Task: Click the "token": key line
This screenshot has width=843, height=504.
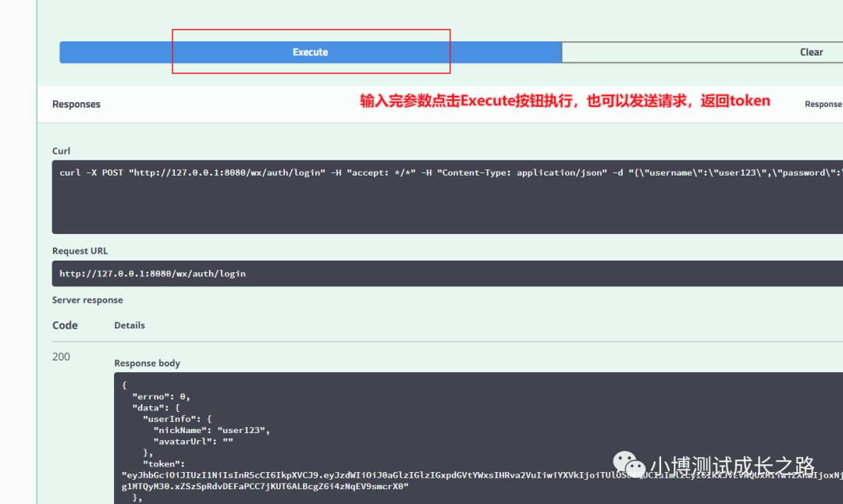Action: (164, 463)
